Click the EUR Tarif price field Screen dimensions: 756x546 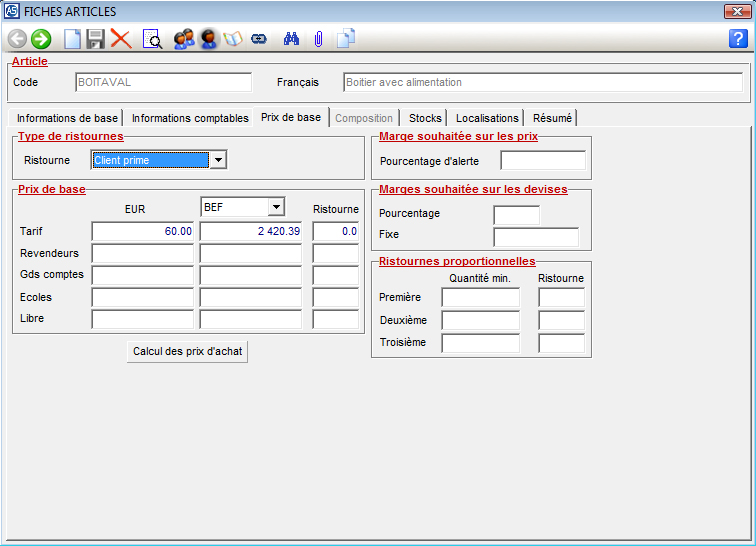click(142, 231)
